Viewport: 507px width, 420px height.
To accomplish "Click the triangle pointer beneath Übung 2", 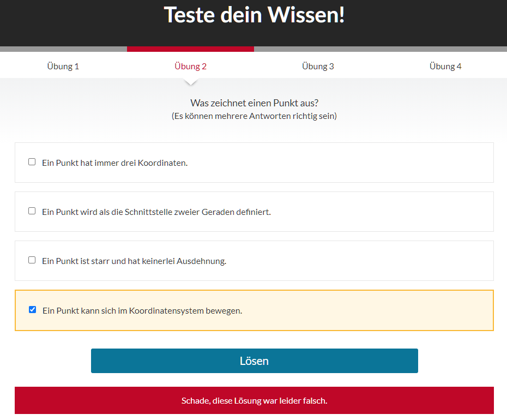I will 190,82.
